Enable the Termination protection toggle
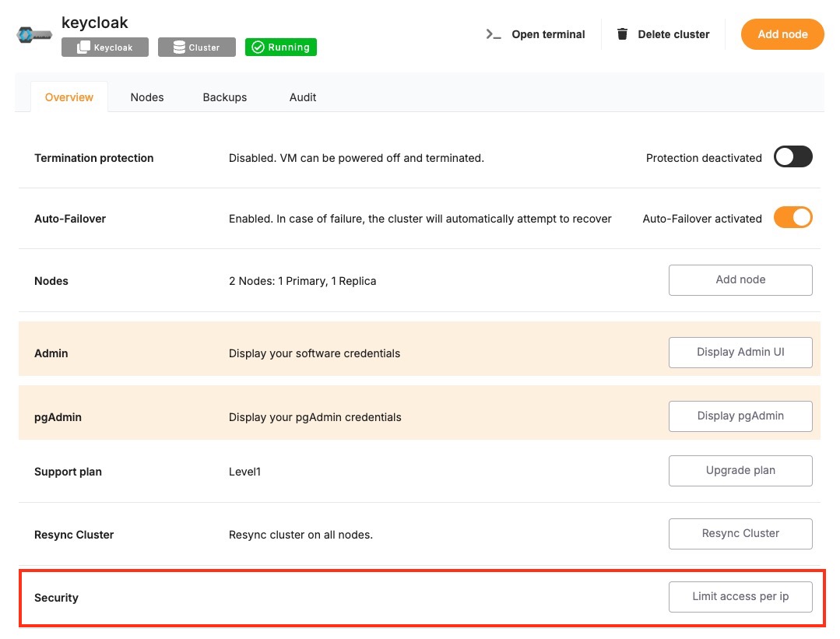The width and height of the screenshot is (840, 639). point(793,157)
